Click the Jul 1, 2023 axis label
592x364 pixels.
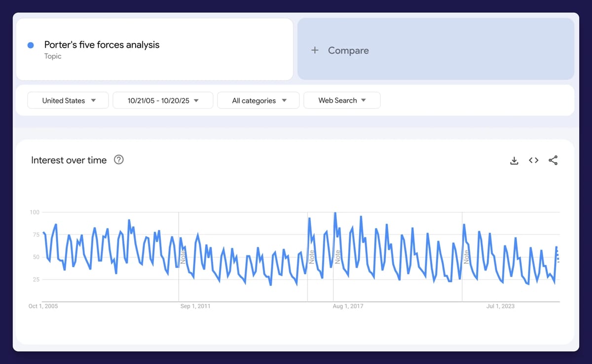(x=500, y=306)
